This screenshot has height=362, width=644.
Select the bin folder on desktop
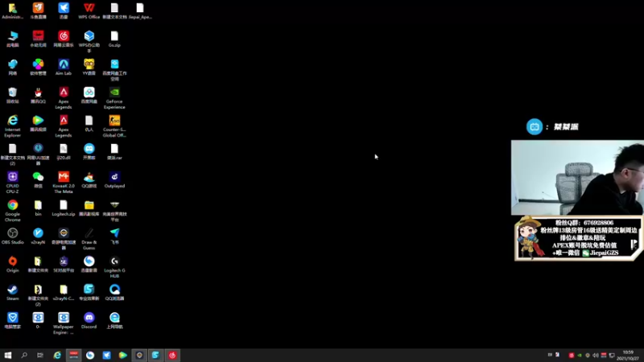pyautogui.click(x=38, y=208)
